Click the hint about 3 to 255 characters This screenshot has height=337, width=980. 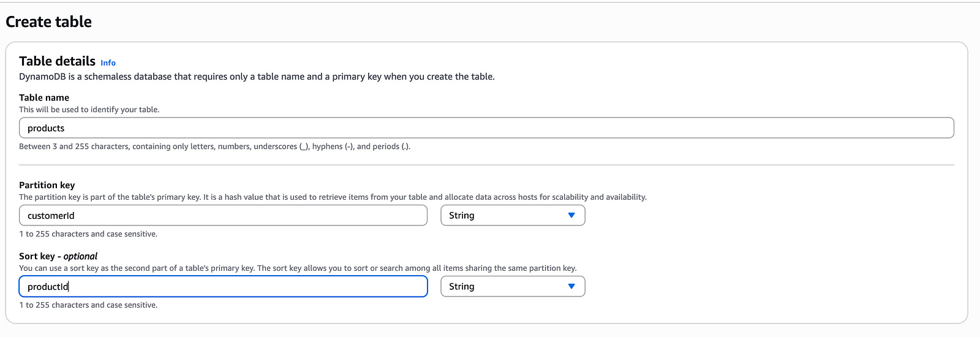tap(214, 146)
